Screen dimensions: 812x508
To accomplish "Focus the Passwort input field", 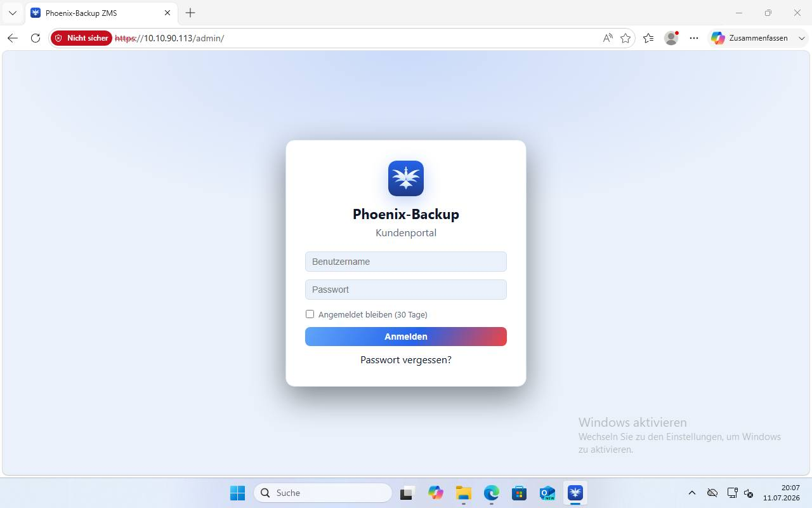I will tap(406, 290).
